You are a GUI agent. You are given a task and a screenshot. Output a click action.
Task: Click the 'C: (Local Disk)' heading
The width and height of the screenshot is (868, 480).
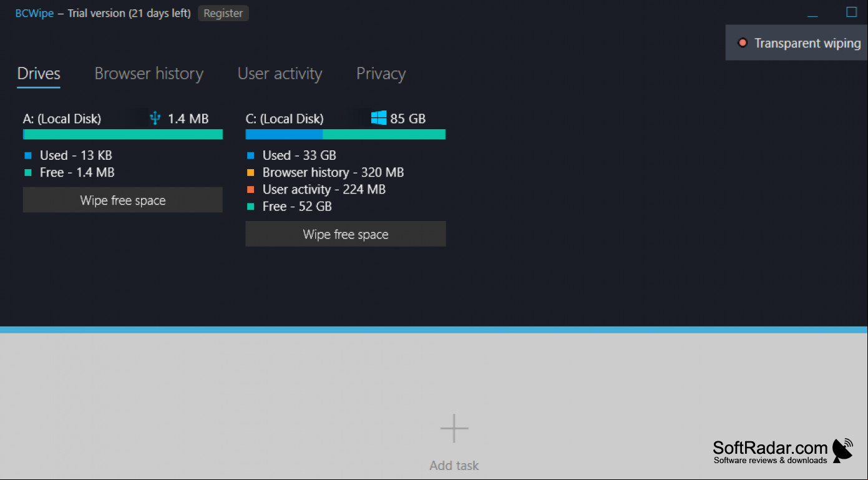point(285,119)
